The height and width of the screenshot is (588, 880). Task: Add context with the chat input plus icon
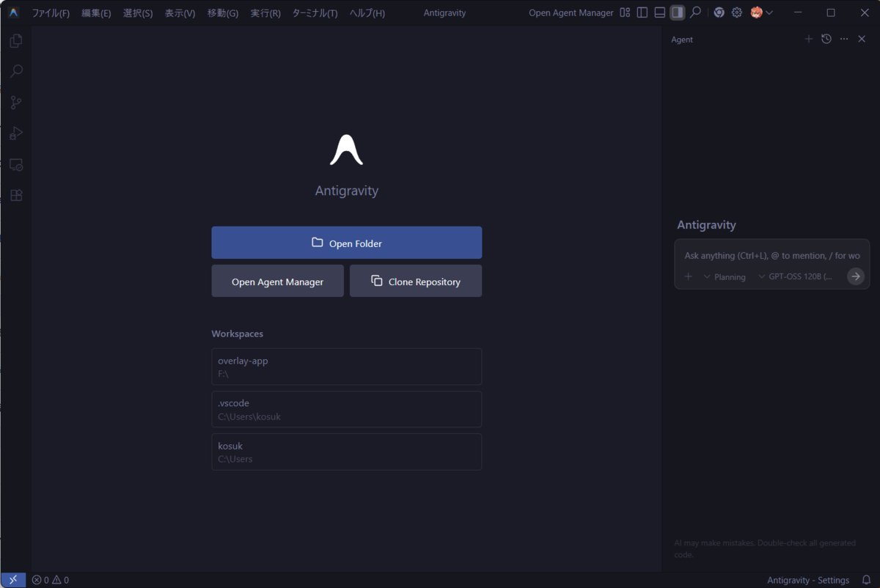point(688,276)
